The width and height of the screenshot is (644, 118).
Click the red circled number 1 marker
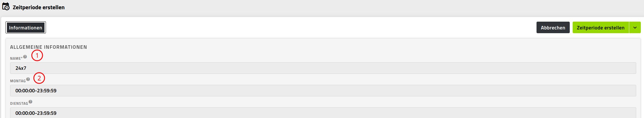tap(37, 55)
